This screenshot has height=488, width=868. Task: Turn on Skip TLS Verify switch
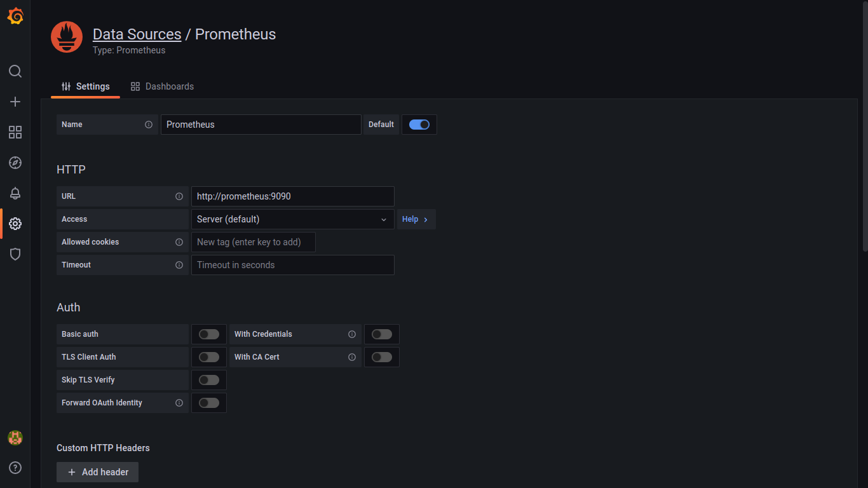click(209, 380)
